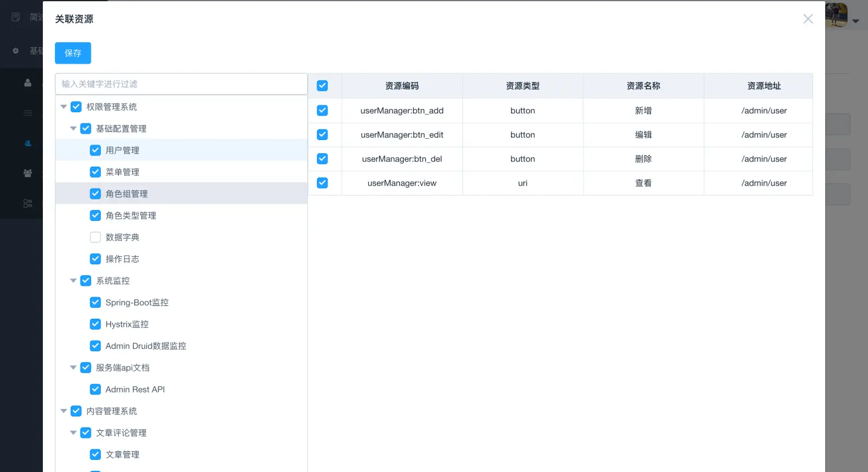This screenshot has width=868, height=472.
Task: Select the Admin Druid数据监控 tree item
Action: (181, 346)
